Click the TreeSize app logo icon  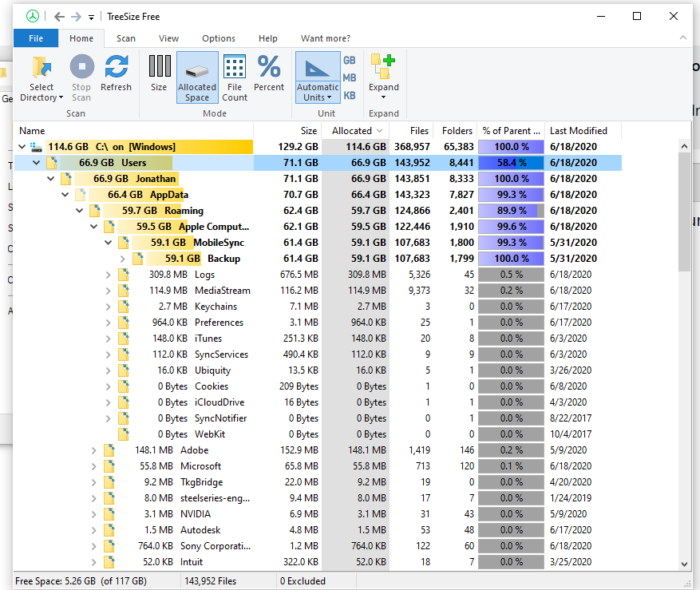tap(33, 17)
